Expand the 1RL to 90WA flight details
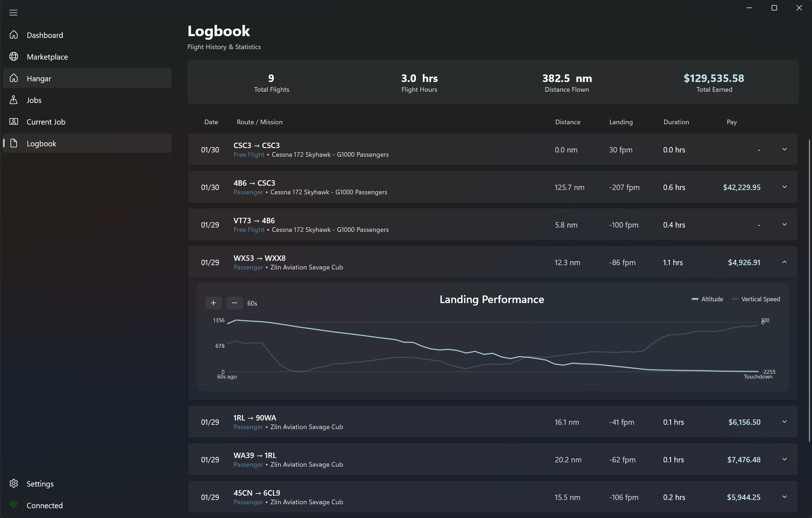The height and width of the screenshot is (518, 812). (784, 422)
